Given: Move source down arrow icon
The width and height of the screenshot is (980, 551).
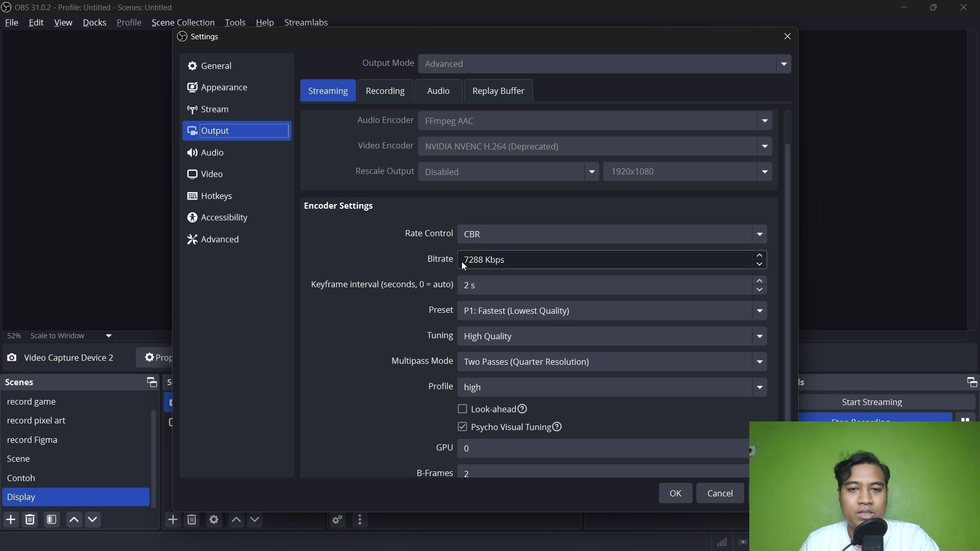Looking at the screenshot, I should tap(256, 520).
